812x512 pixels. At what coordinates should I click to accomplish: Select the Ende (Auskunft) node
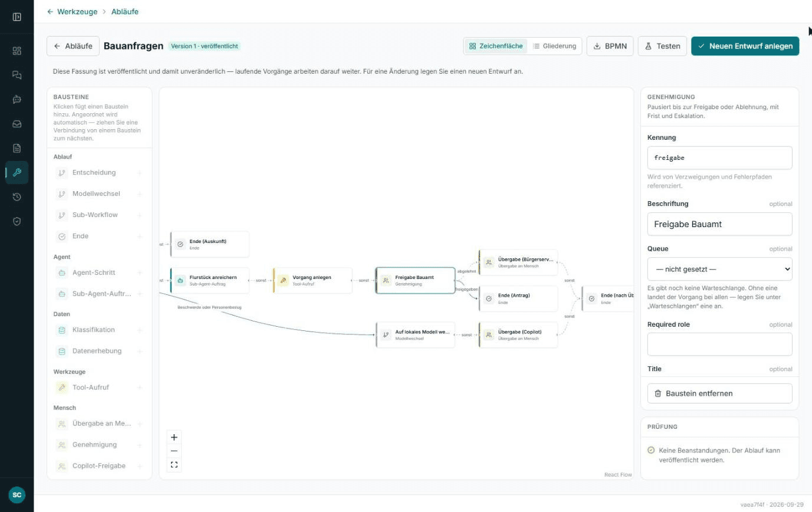tap(210, 244)
